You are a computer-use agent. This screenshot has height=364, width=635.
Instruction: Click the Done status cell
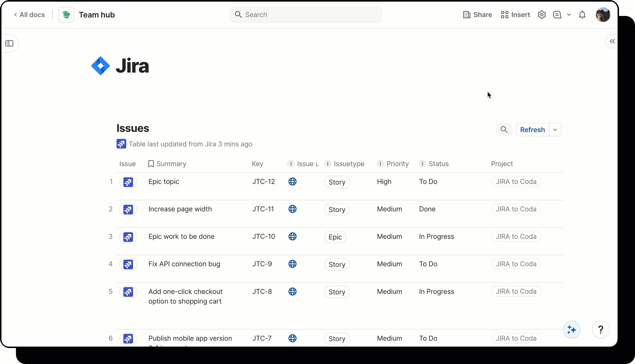click(427, 209)
